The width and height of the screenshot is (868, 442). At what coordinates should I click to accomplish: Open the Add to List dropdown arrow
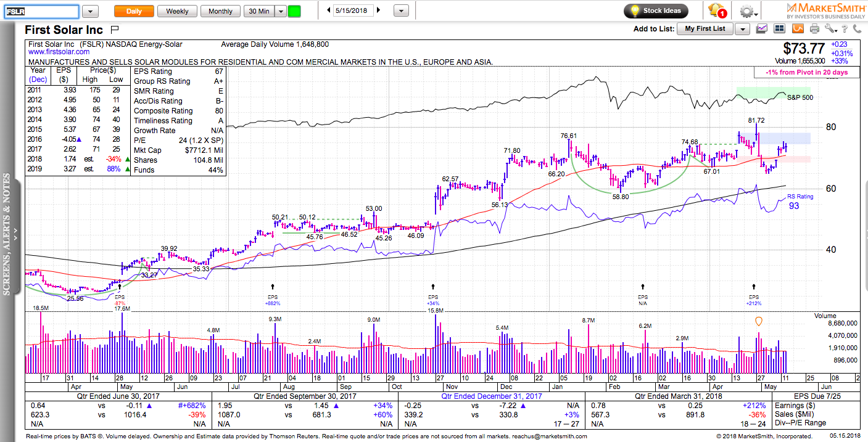pyautogui.click(x=742, y=29)
